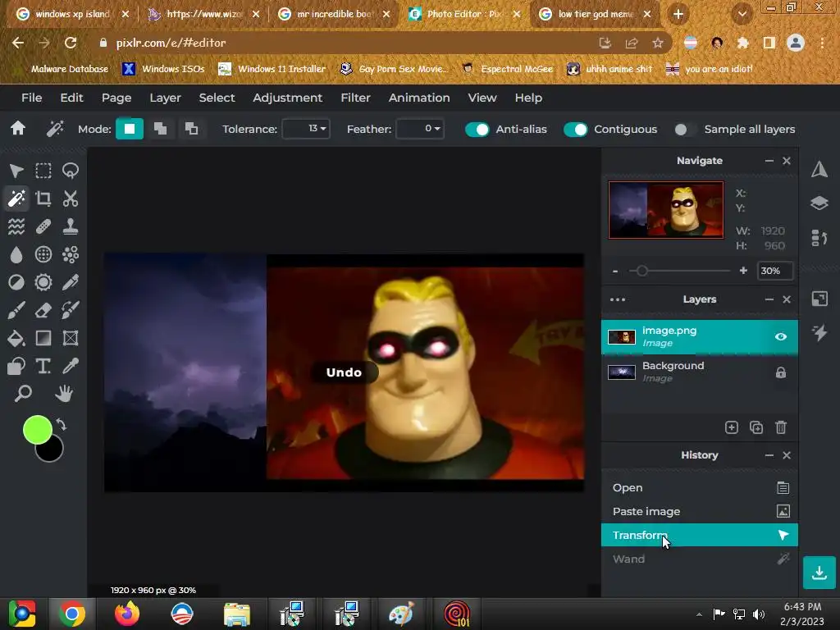Screen dimensions: 840x630
Task: Increase zoom with plus button
Action: pos(743,271)
